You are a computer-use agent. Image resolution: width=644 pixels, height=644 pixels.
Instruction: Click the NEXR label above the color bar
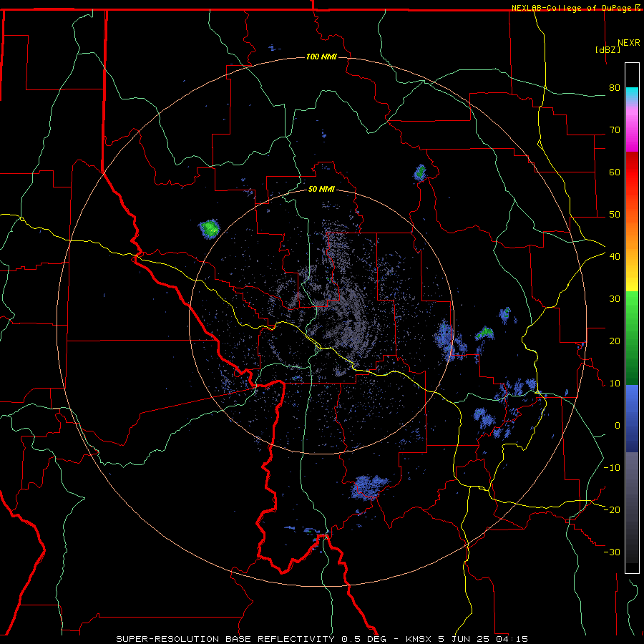pos(629,43)
